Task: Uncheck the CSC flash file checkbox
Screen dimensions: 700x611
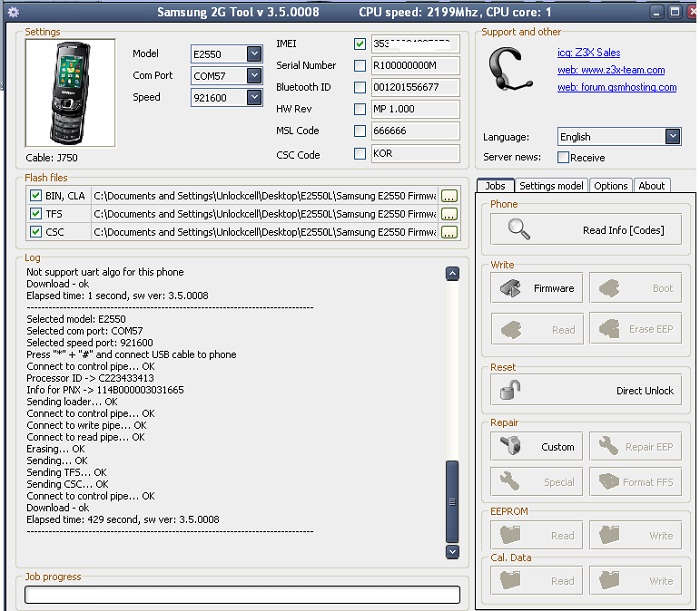Action: [36, 232]
